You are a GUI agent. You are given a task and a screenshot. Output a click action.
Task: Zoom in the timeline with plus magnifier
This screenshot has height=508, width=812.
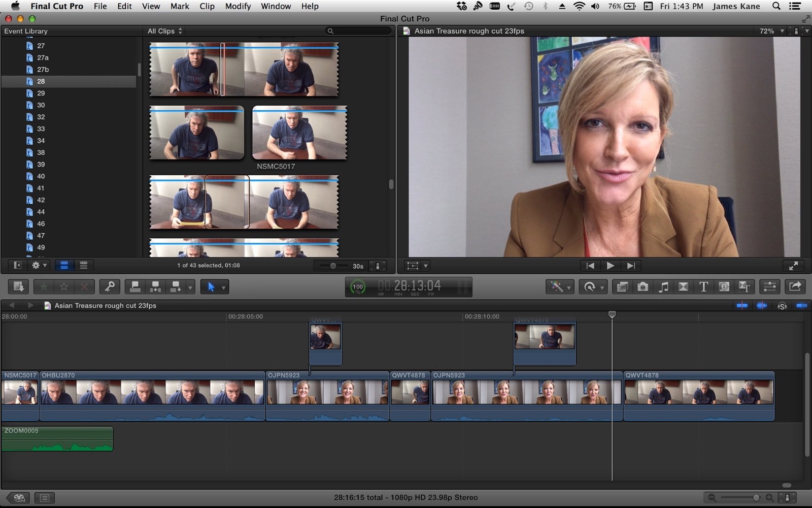[x=770, y=498]
